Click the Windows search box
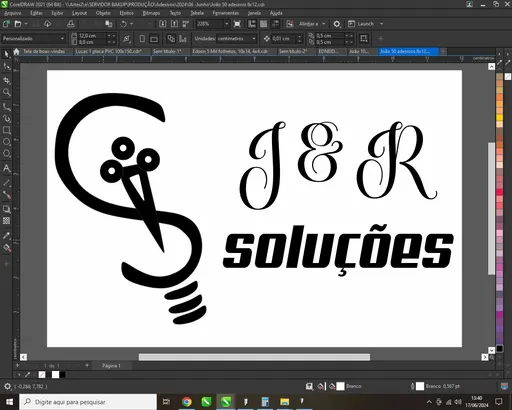Image resolution: width=512 pixels, height=410 pixels. (x=88, y=402)
